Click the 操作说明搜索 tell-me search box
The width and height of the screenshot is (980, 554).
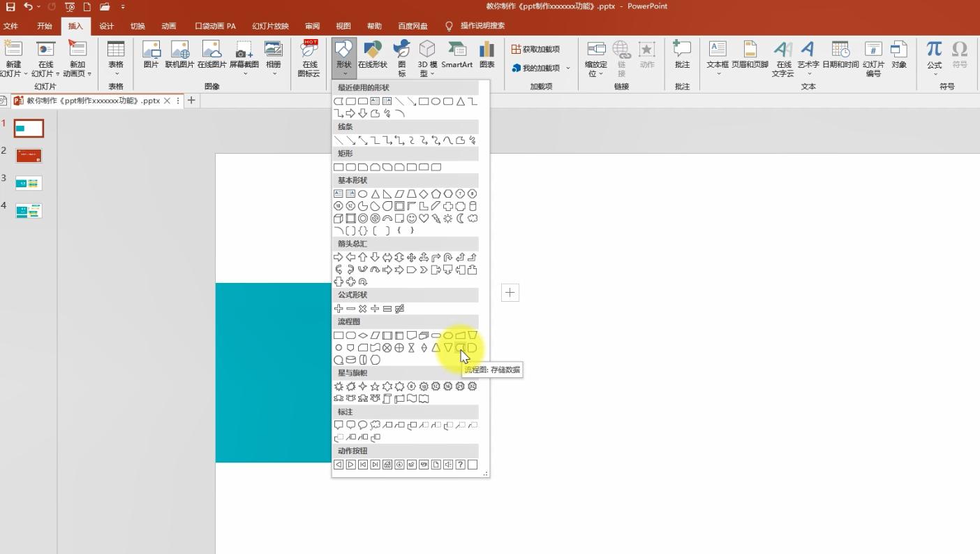pyautogui.click(x=482, y=27)
